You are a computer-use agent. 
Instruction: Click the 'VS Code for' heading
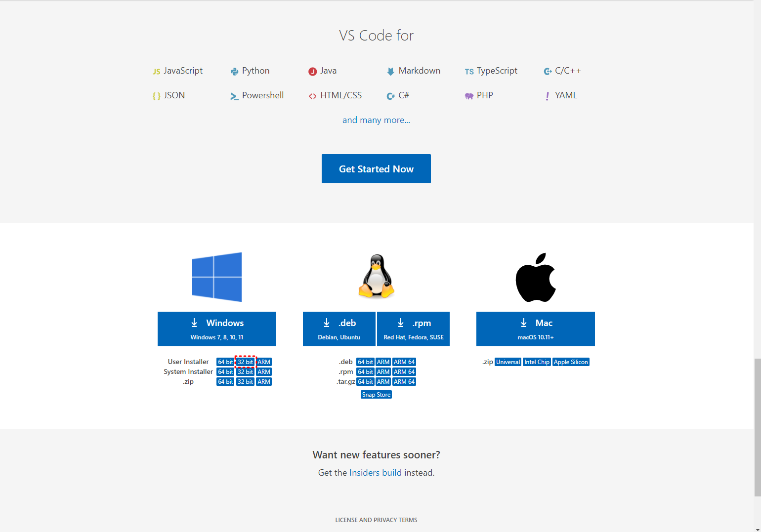(376, 36)
